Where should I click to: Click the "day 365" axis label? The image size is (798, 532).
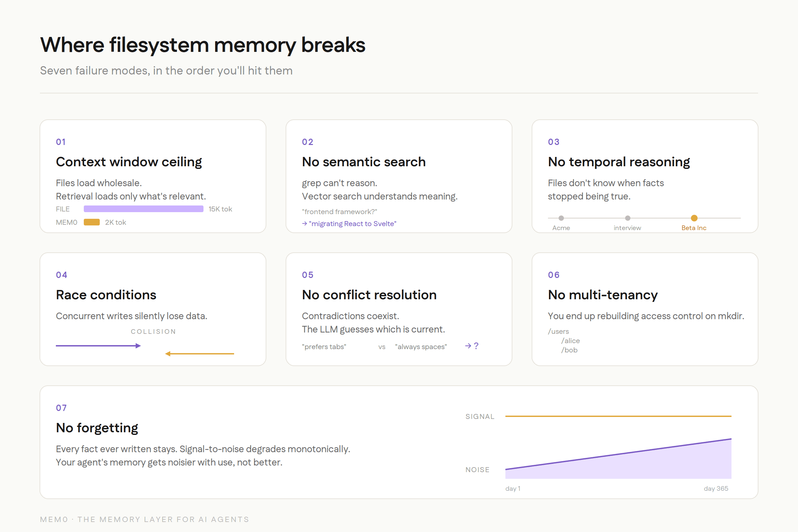[x=716, y=488]
